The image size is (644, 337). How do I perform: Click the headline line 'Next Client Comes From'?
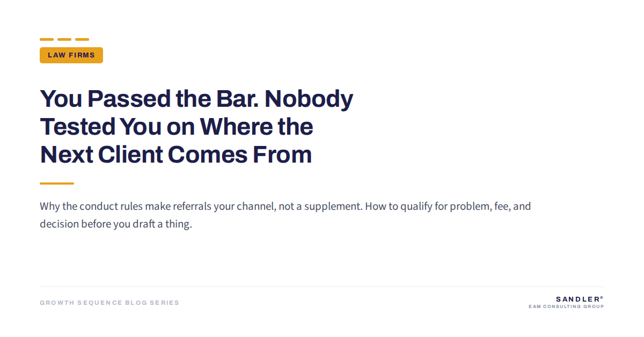176,155
